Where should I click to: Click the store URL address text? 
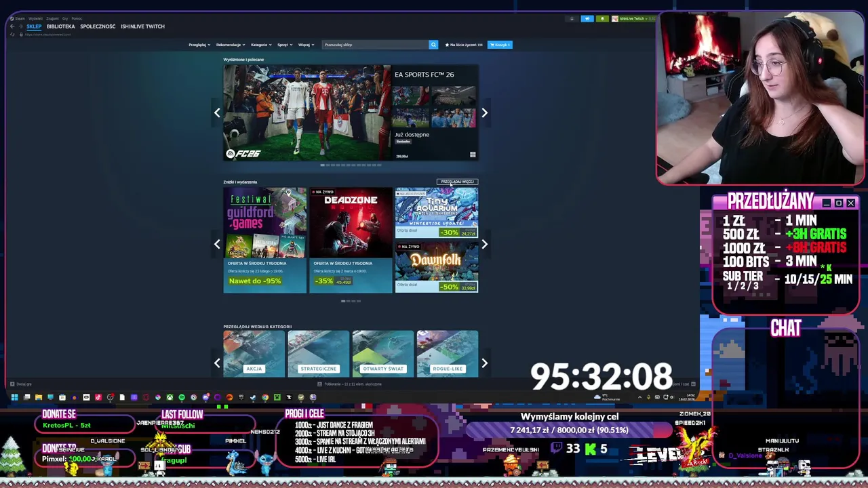coord(47,35)
